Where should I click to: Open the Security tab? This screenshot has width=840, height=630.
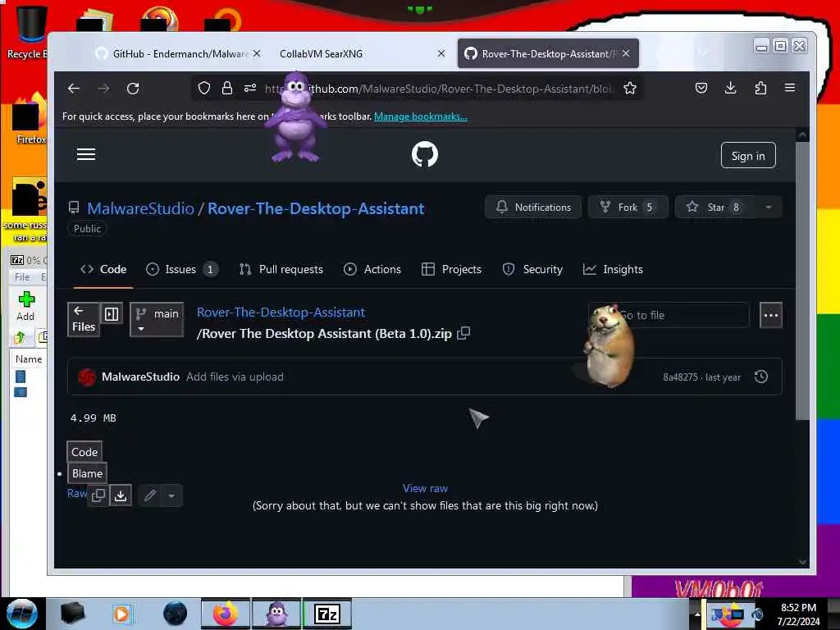pyautogui.click(x=532, y=269)
